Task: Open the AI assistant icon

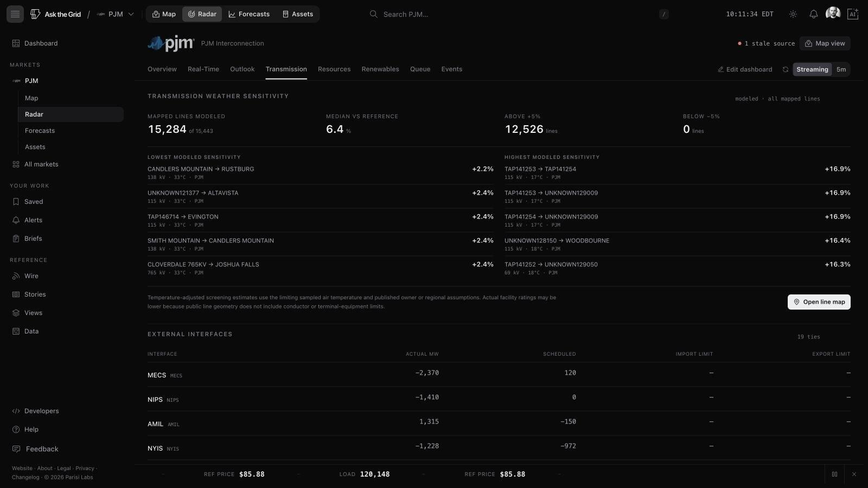Action: point(853,14)
